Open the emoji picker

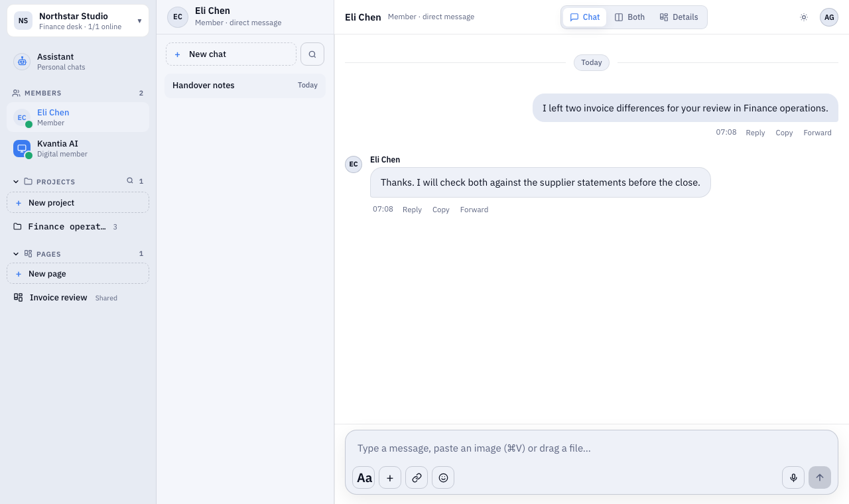pyautogui.click(x=443, y=477)
